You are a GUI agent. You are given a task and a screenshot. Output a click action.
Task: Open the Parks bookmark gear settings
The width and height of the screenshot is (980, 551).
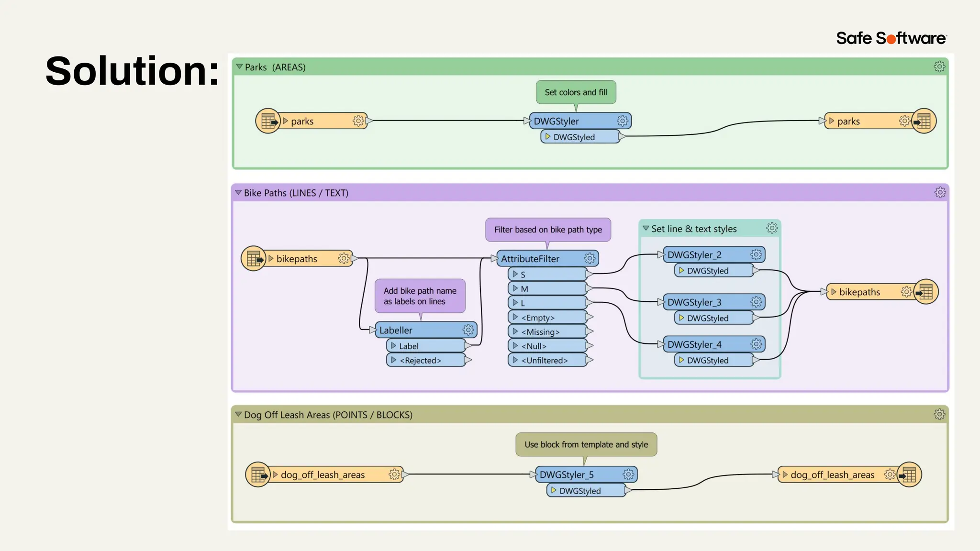tap(939, 66)
